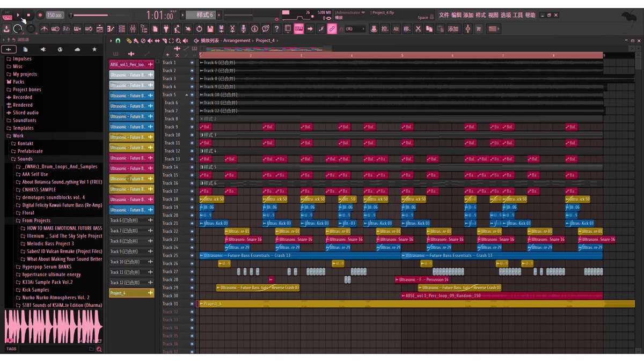Switch PAT/SONG mode toggle
The width and height of the screenshot is (644, 362).
[7, 16]
